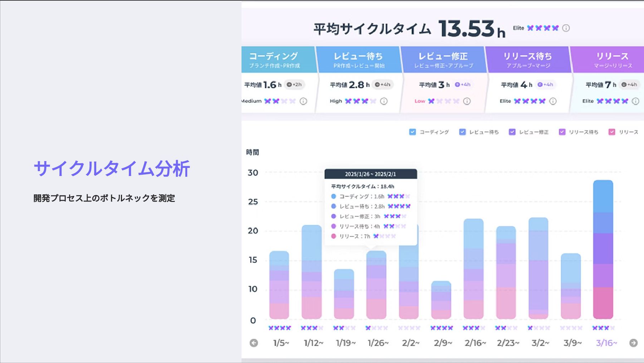The image size is (644, 363).
Task: Click +4h badge in リリース待ち card
Action: [545, 84]
